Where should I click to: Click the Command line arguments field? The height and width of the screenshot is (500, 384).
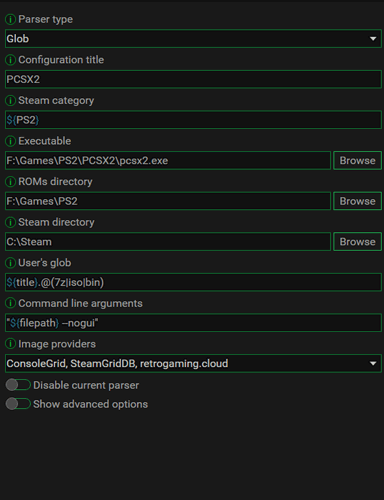tap(193, 323)
